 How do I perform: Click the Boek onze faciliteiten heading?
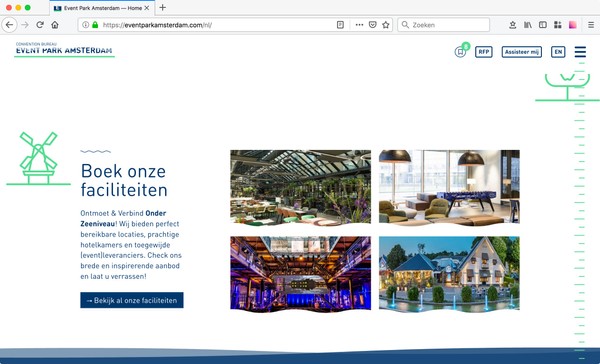124,180
